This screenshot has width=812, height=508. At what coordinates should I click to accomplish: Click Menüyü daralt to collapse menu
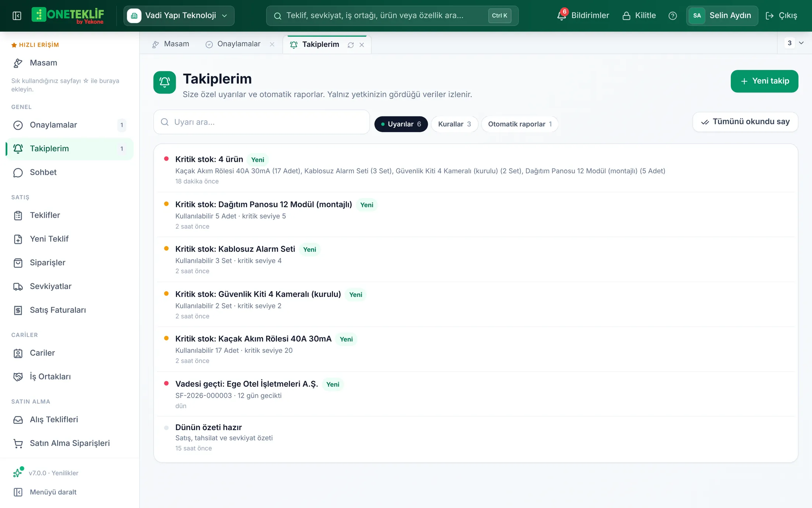click(45, 492)
